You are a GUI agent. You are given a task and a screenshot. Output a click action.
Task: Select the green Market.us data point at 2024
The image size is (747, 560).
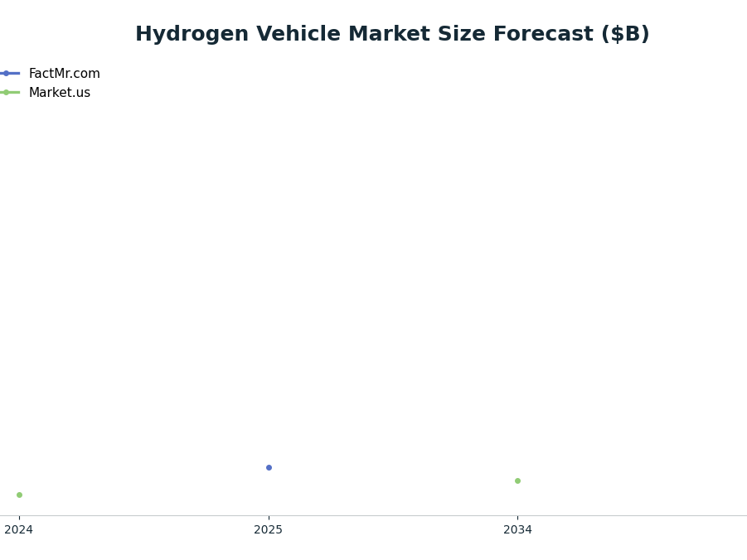click(20, 495)
